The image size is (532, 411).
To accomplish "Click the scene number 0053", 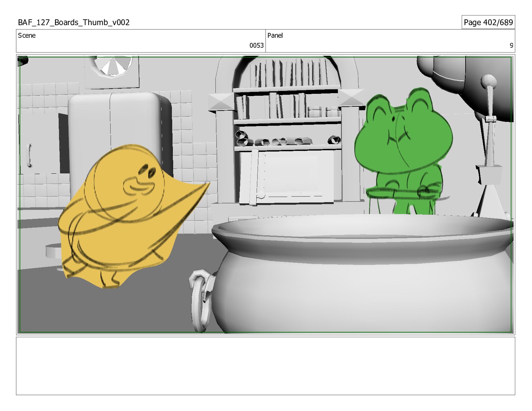I will pos(256,45).
